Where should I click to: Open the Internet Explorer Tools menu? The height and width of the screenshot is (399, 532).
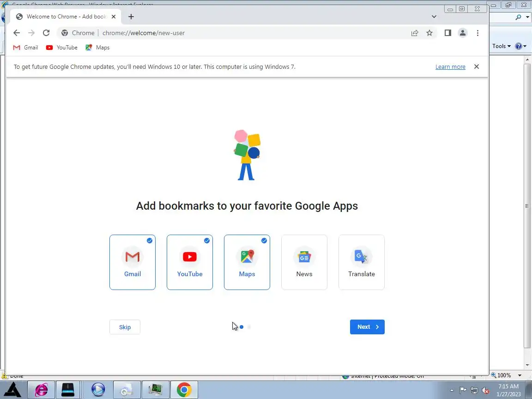(502, 46)
